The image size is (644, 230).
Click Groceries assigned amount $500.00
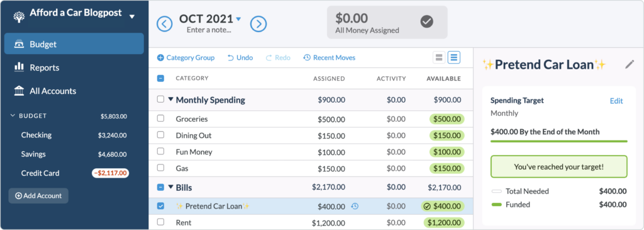tap(331, 119)
